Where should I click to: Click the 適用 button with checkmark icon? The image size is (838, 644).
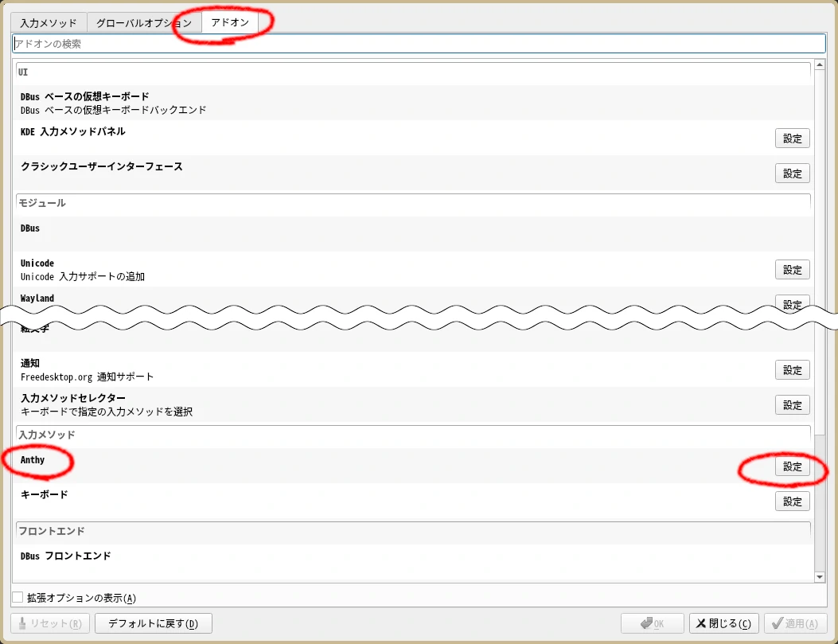(x=795, y=623)
